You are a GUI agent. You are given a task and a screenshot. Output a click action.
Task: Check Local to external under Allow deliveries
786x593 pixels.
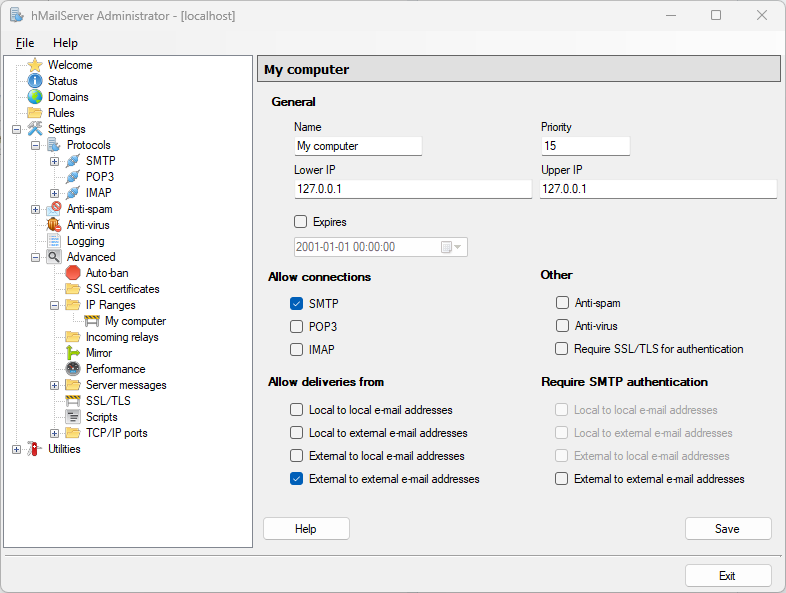coord(296,433)
